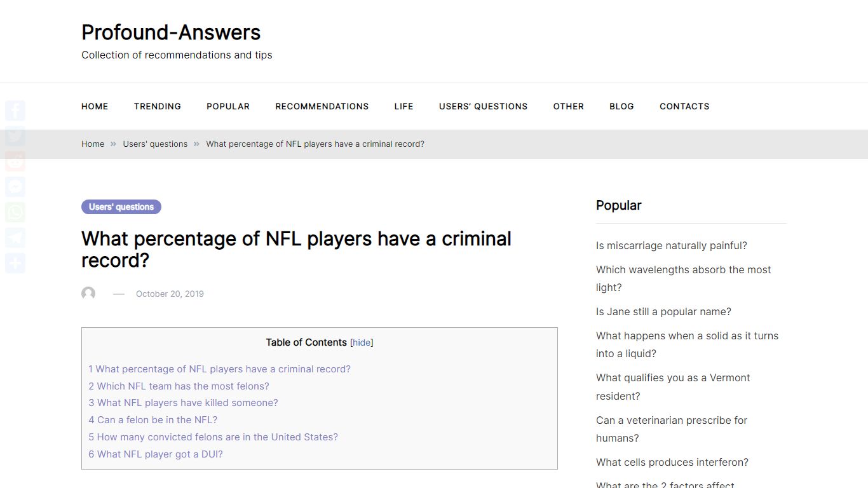Jump to How many convicted felons section
Screen dimensions: 868x488
click(x=213, y=437)
